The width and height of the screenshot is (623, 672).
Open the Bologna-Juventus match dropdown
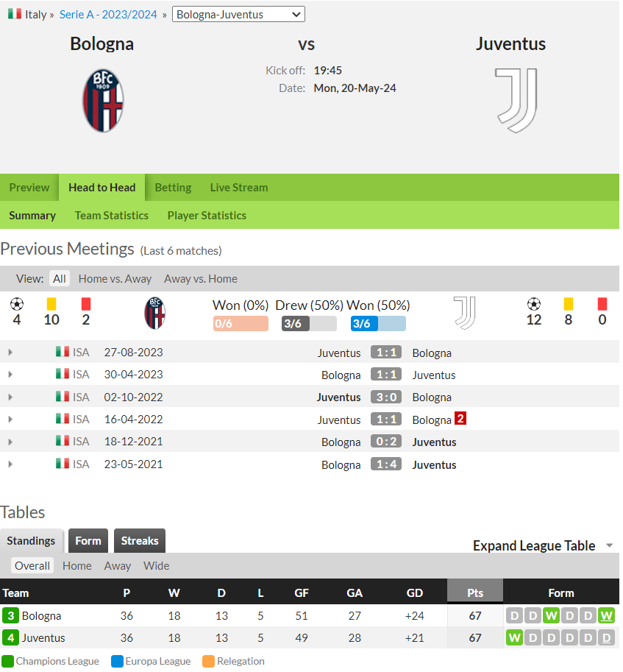click(x=238, y=15)
